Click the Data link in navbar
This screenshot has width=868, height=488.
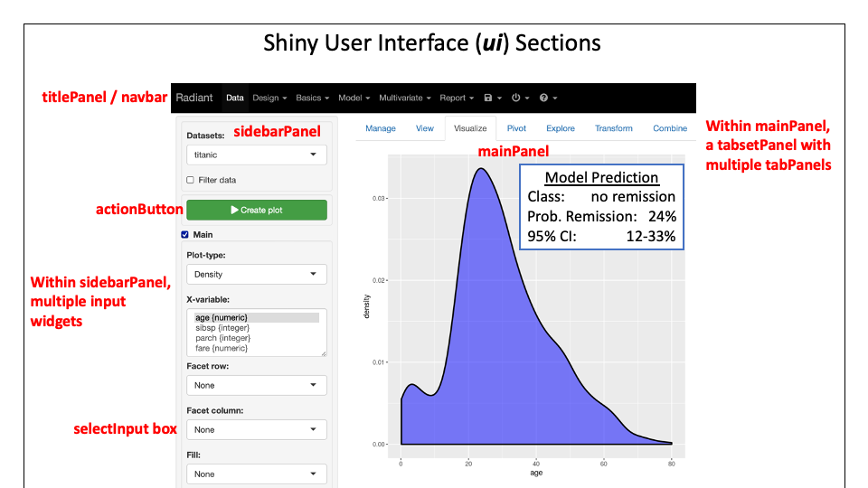pos(235,98)
